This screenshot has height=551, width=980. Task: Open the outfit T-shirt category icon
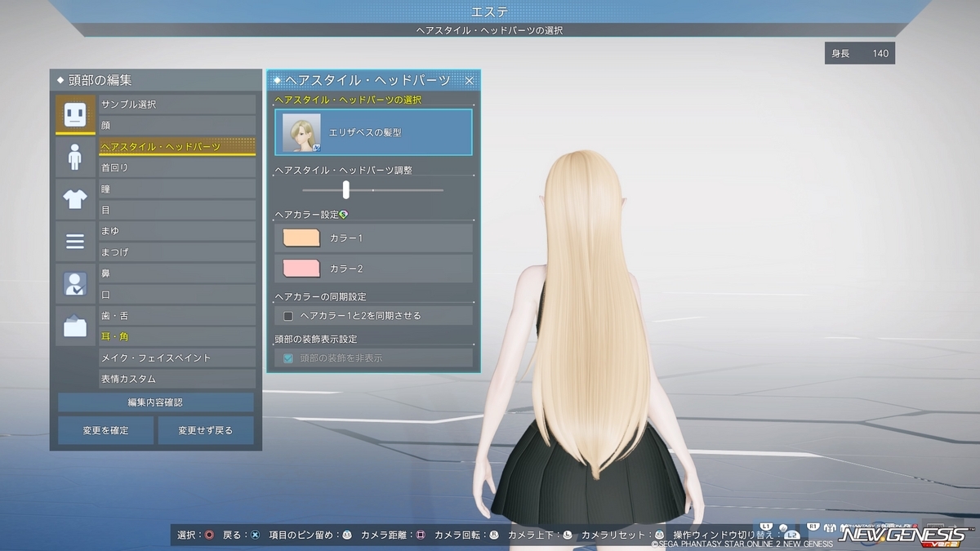point(75,199)
